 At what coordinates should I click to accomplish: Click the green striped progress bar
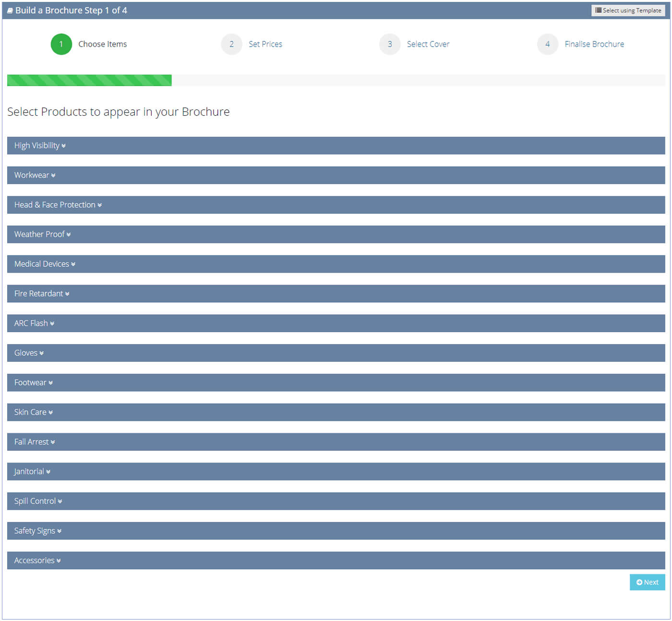[x=89, y=80]
